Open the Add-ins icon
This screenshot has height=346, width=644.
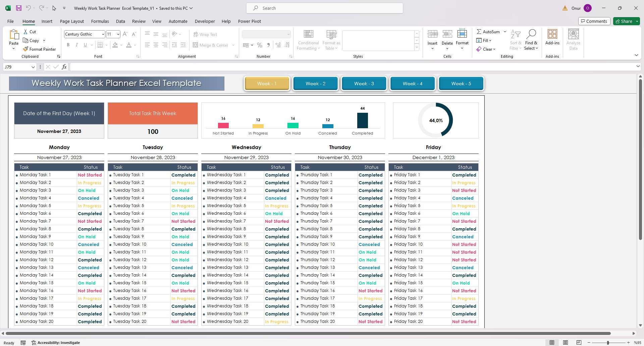click(552, 34)
